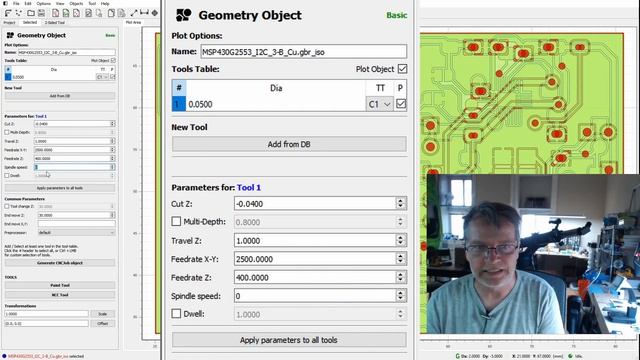Click the application logo at top-left corner

pyautogui.click(x=5, y=3)
